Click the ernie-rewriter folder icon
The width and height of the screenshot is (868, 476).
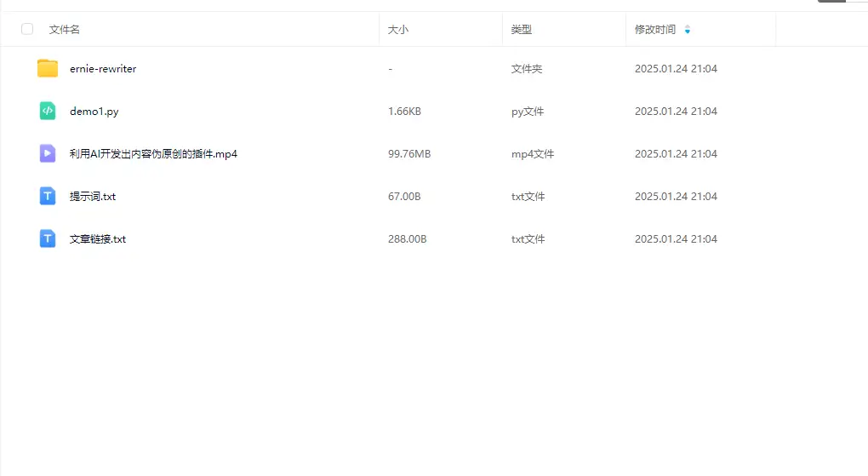48,68
